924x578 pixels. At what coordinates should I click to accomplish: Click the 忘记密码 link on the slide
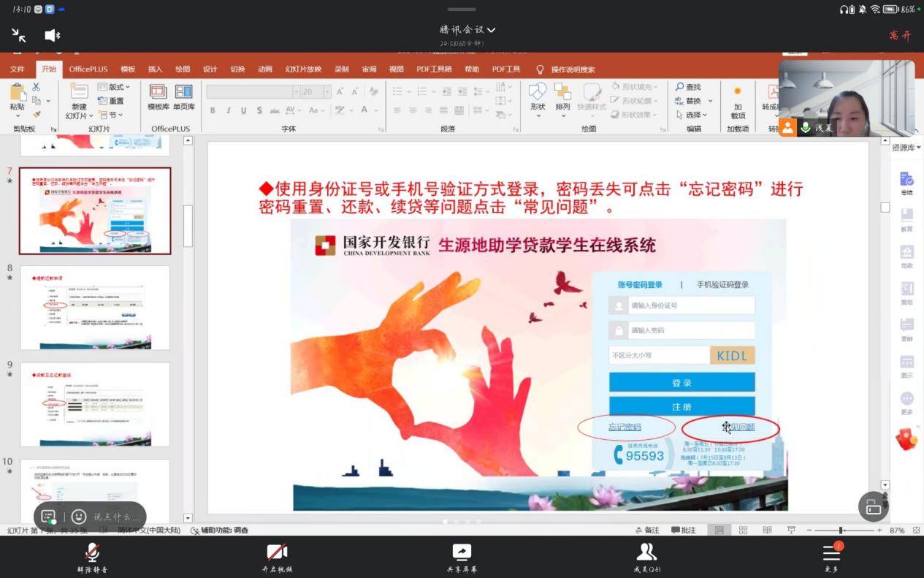(625, 427)
